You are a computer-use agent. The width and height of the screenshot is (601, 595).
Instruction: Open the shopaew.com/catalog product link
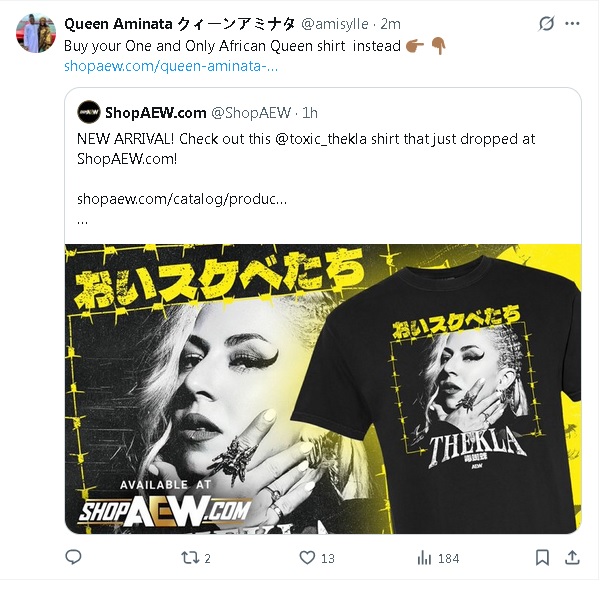182,199
